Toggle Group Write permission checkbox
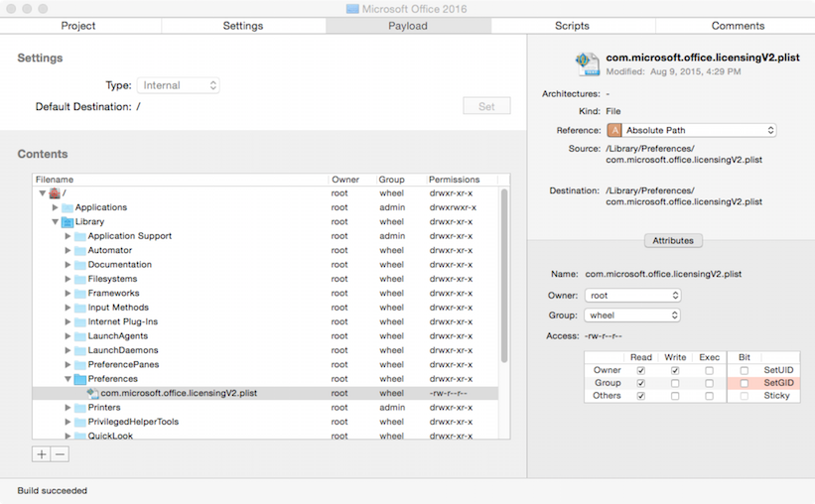Image resolution: width=815 pixels, height=504 pixels. [x=675, y=383]
